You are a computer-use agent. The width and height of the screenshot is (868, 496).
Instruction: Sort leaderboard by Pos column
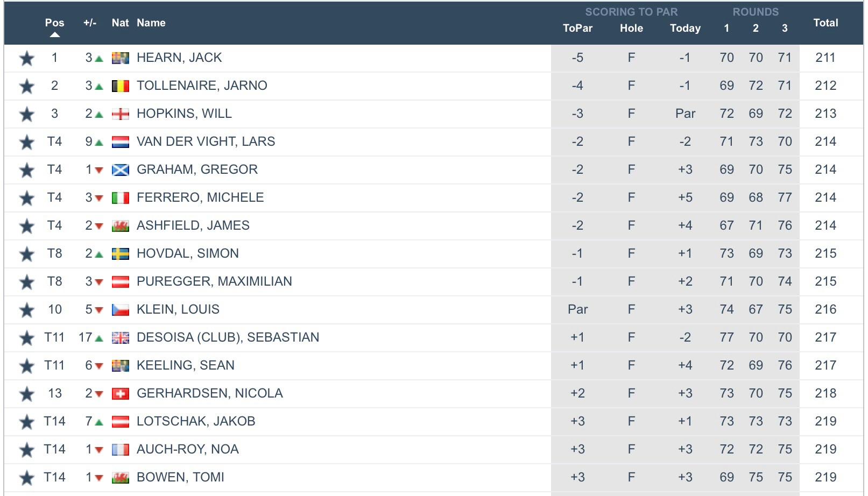click(x=54, y=23)
